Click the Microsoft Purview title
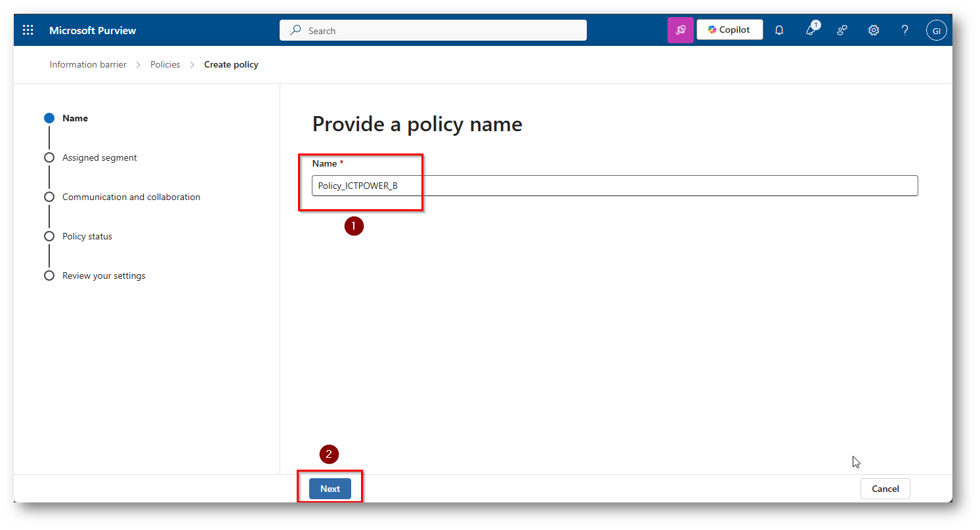 [93, 30]
